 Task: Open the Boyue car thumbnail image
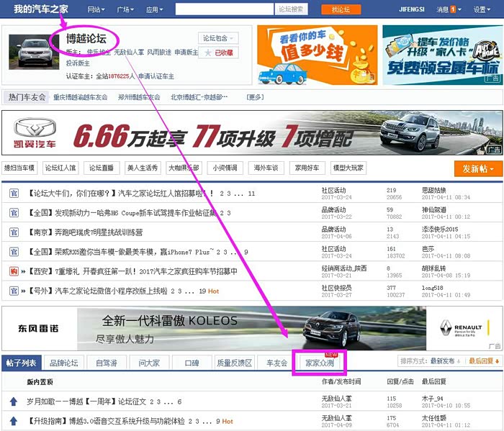34,52
